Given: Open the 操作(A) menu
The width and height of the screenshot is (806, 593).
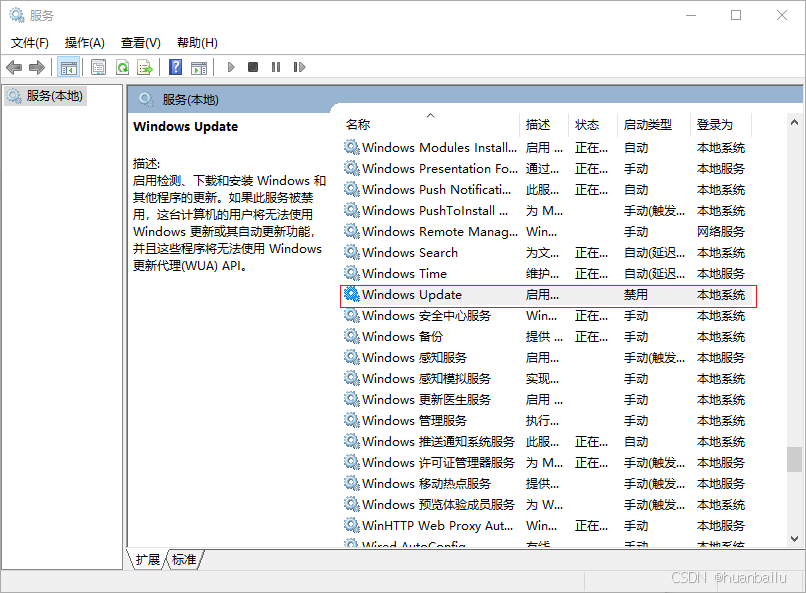Looking at the screenshot, I should [x=85, y=43].
